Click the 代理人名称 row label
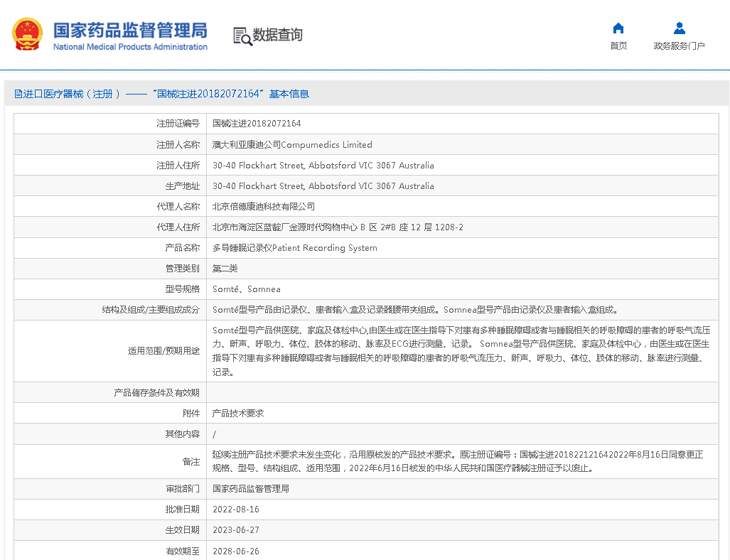Image resolution: width=730 pixels, height=560 pixels. coord(178,206)
